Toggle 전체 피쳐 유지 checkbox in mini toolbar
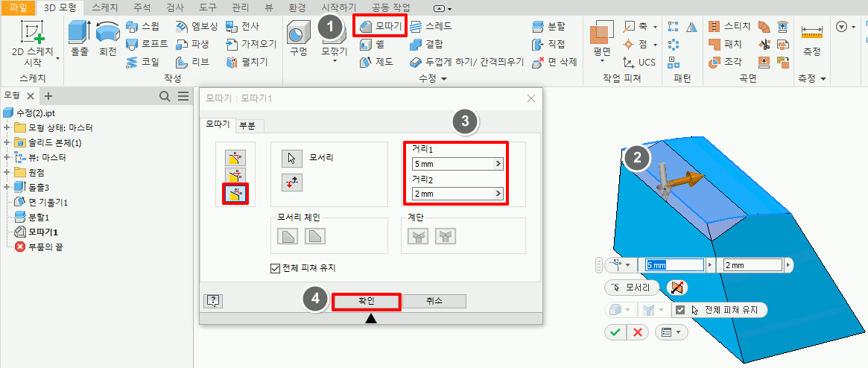868x368 pixels. (680, 310)
